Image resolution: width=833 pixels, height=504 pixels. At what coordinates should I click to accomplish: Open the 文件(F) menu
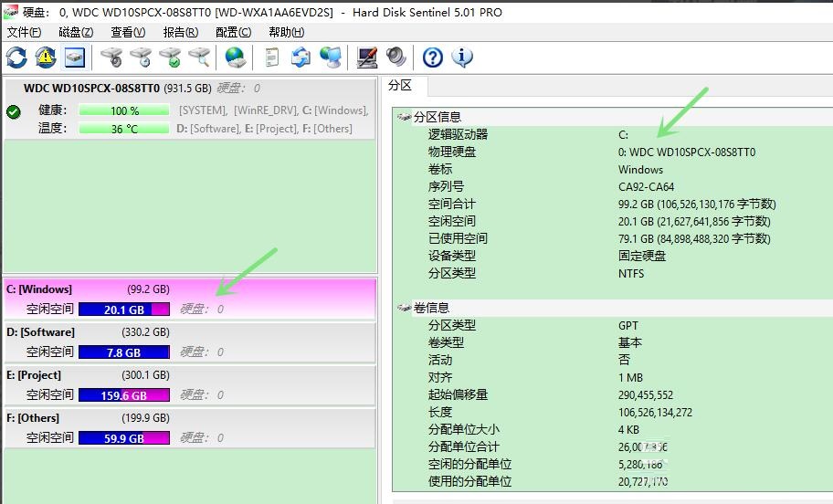(x=24, y=32)
